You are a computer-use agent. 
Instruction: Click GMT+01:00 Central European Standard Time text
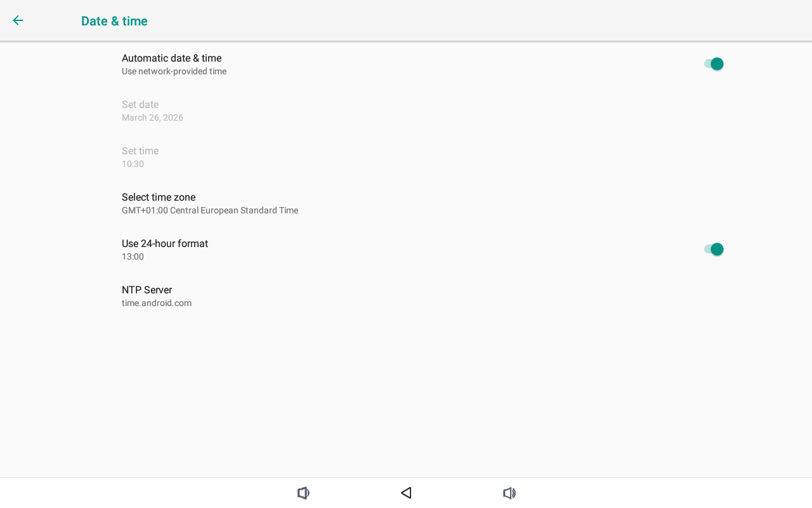tap(210, 211)
